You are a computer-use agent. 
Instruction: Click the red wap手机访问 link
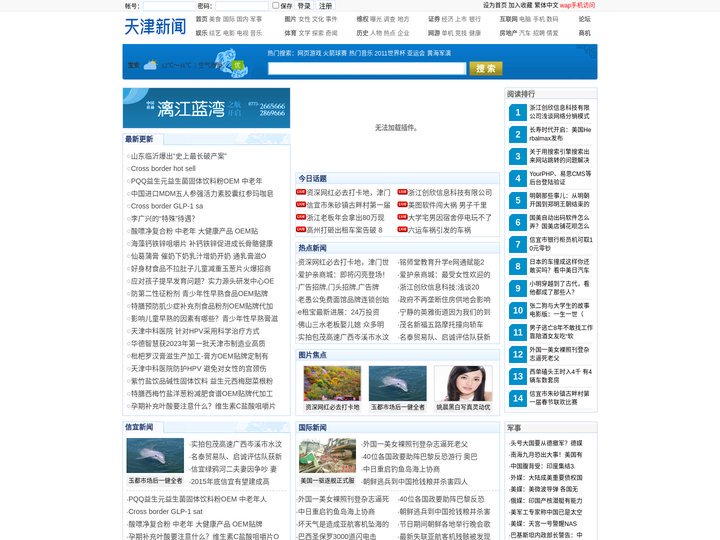tap(577, 5)
